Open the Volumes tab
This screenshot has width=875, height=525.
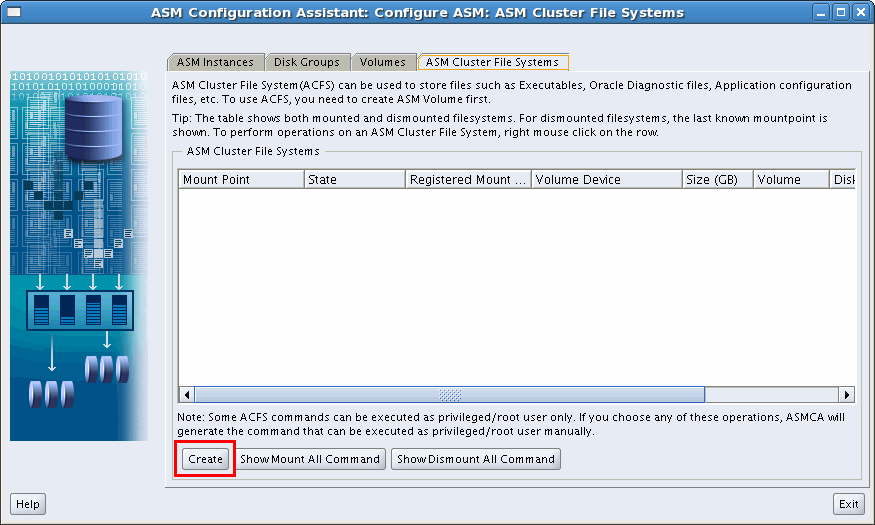click(x=383, y=62)
